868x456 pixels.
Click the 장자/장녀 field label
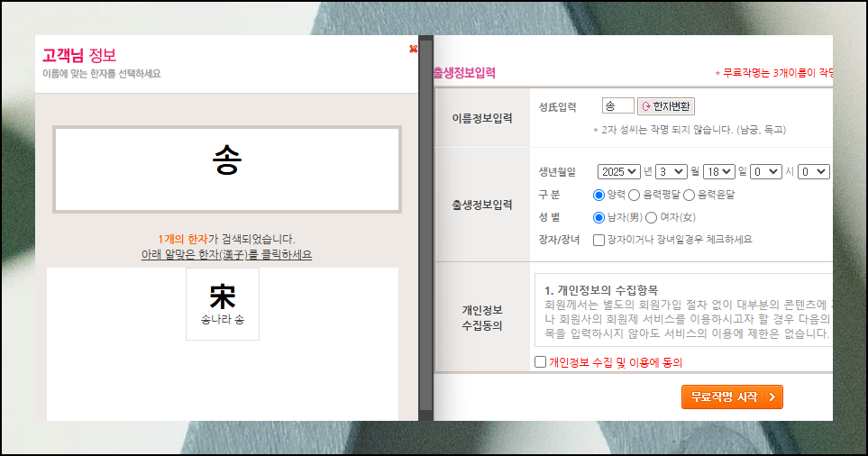pyautogui.click(x=559, y=240)
